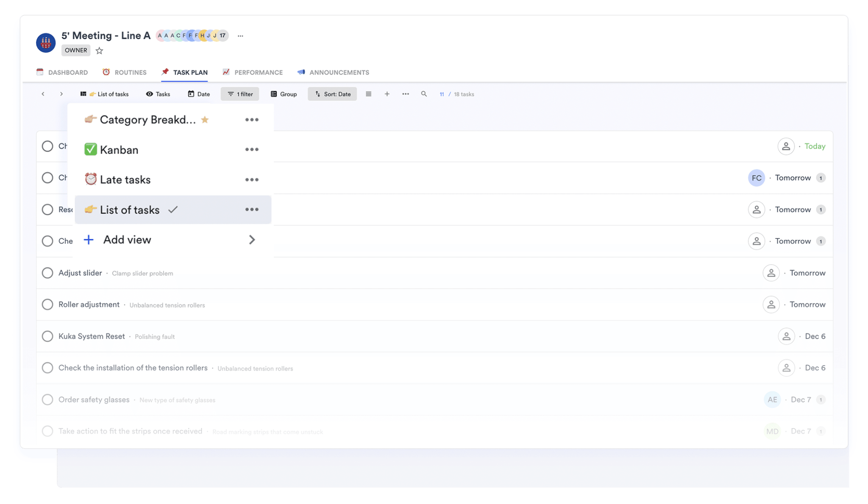868x504 pixels.
Task: Open the List of tasks view selector
Action: 105,94
